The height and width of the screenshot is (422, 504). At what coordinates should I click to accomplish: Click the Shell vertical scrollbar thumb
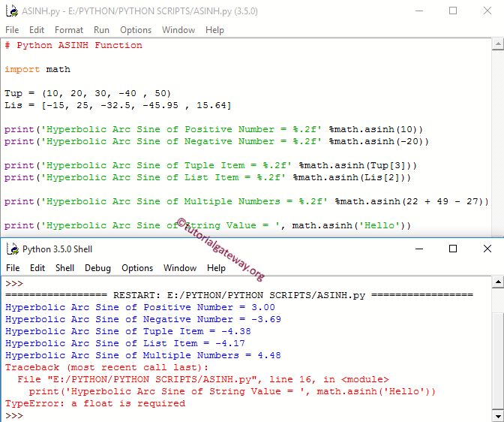pyautogui.click(x=497, y=360)
